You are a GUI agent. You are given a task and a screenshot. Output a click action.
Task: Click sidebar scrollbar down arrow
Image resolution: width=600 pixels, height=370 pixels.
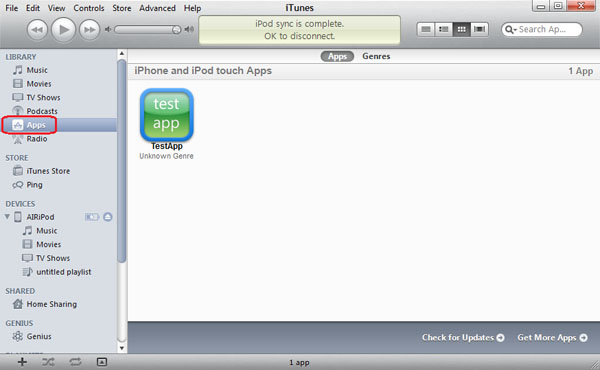[122, 348]
